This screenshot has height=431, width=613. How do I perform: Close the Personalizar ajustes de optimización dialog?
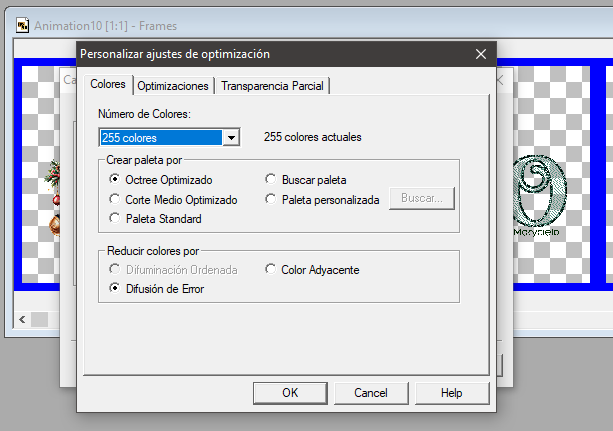[x=481, y=54]
